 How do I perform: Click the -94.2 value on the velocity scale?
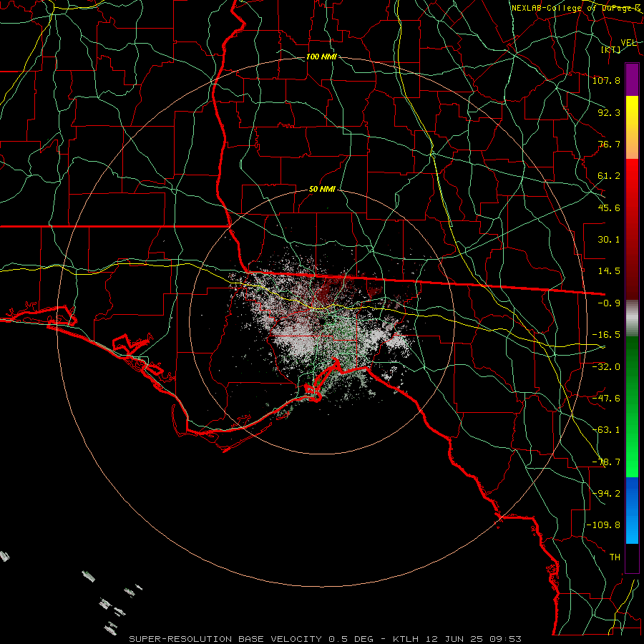607,494
